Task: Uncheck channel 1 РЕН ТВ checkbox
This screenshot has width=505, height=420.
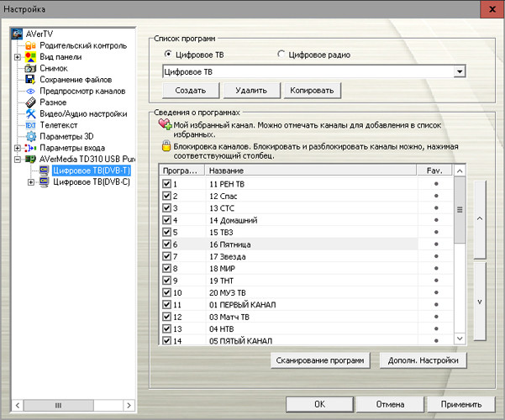Action: [166, 183]
